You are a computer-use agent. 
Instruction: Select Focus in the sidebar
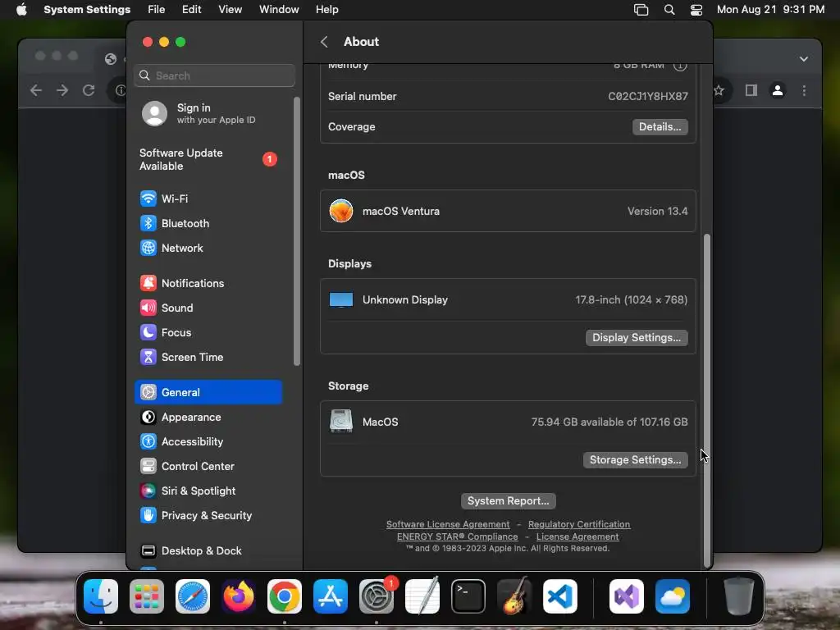tap(208, 333)
